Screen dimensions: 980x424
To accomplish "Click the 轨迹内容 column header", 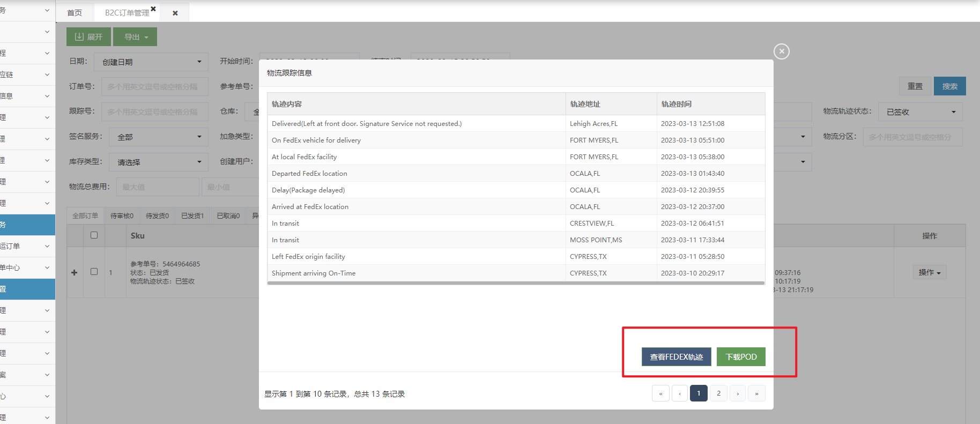I will [417, 104].
